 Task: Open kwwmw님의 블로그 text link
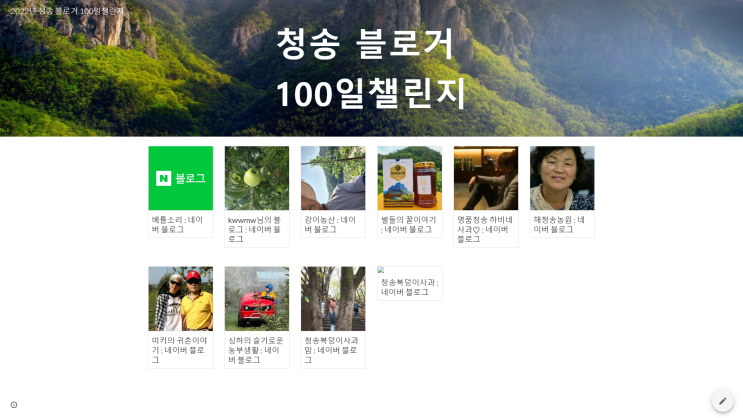(x=254, y=229)
